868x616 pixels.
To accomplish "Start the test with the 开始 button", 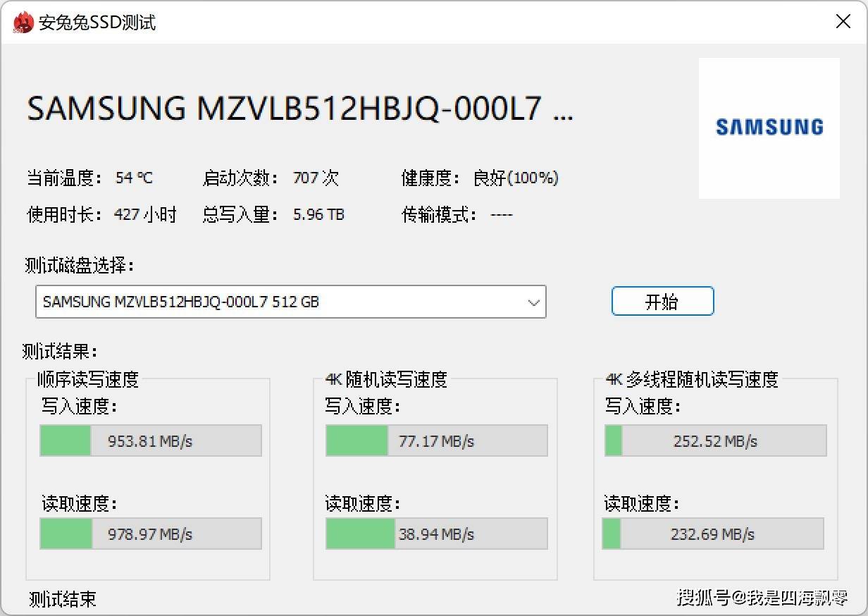I will point(662,302).
